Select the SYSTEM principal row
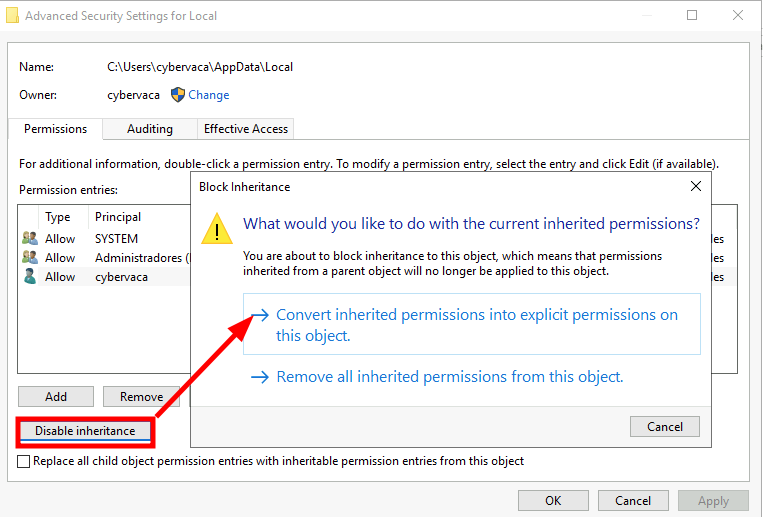 click(x=116, y=239)
